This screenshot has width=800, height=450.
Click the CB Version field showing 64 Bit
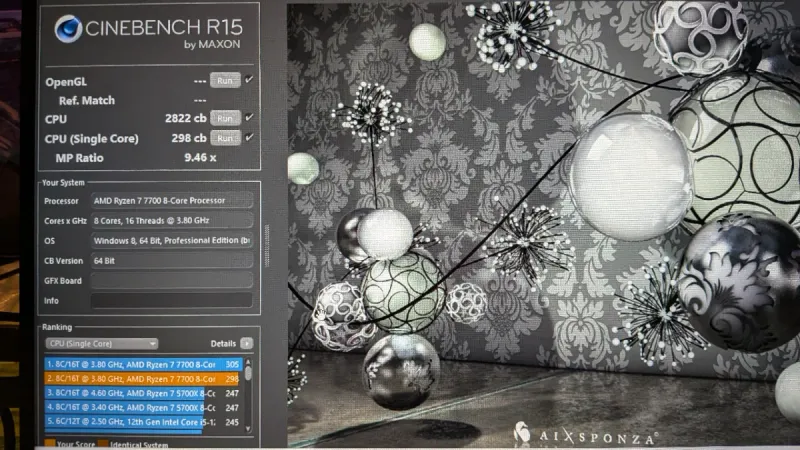[x=172, y=261]
